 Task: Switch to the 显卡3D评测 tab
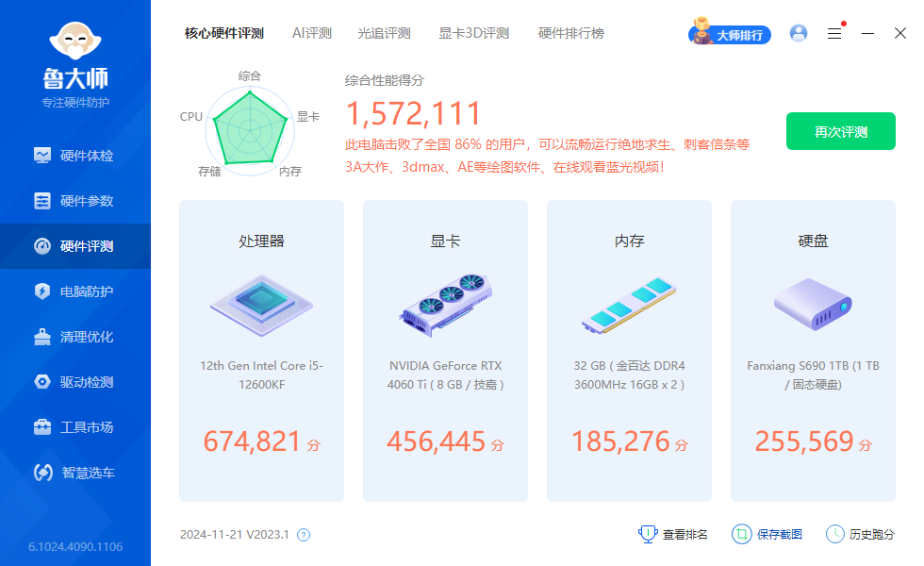tap(474, 32)
